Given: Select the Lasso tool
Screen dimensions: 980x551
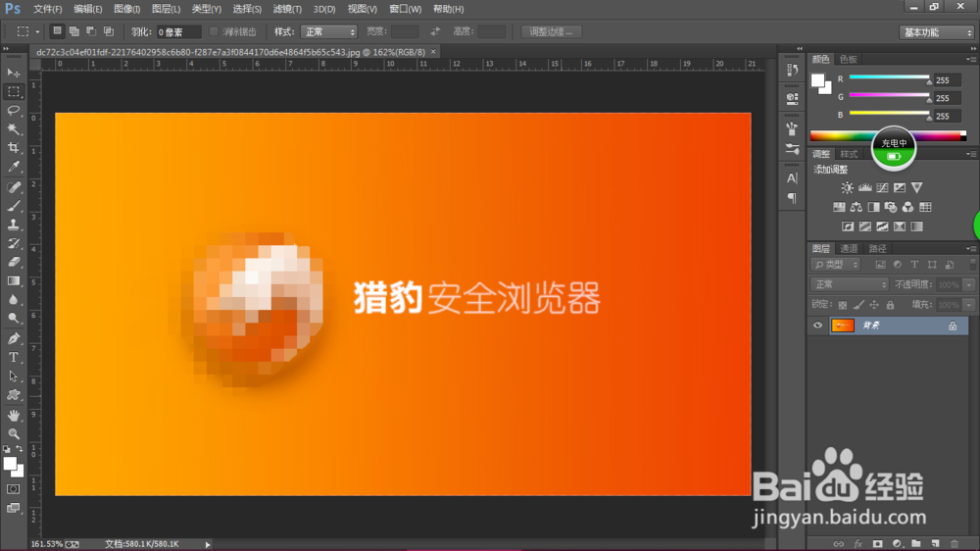Looking at the screenshot, I should 13,111.
